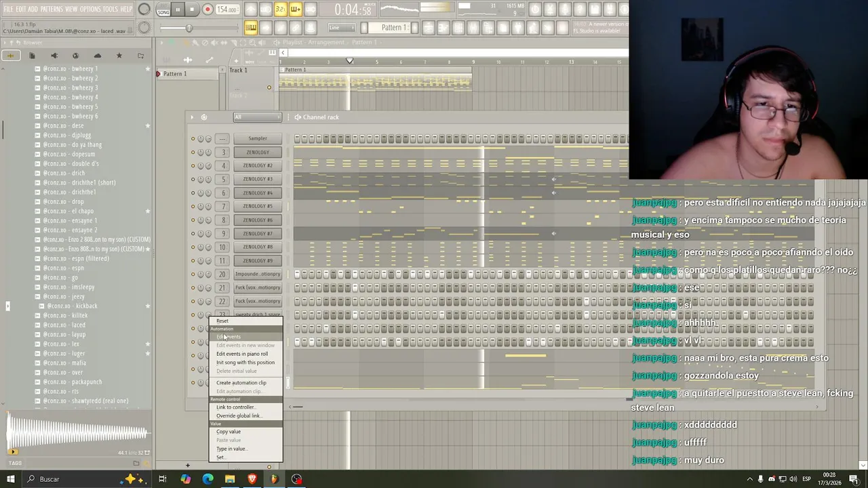Viewport: 868px width, 488px height.
Task: Stop playback with the stop button
Action: tap(192, 9)
